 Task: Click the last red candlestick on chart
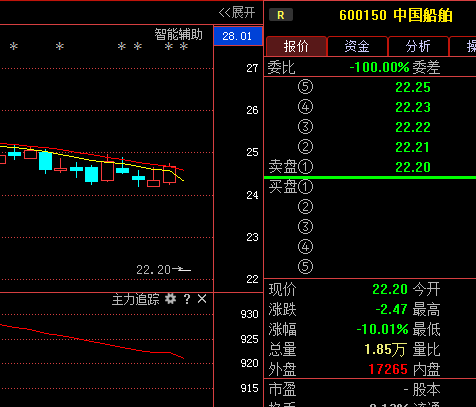(x=170, y=174)
